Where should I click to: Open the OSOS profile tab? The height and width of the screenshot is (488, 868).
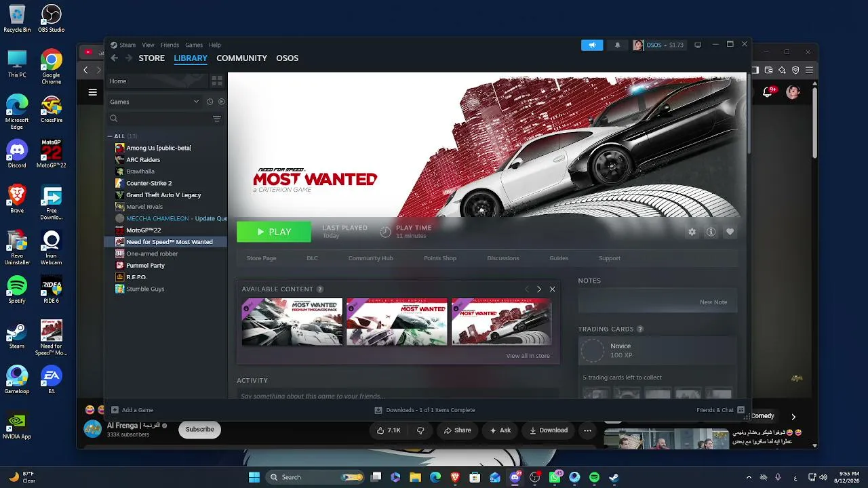point(287,58)
